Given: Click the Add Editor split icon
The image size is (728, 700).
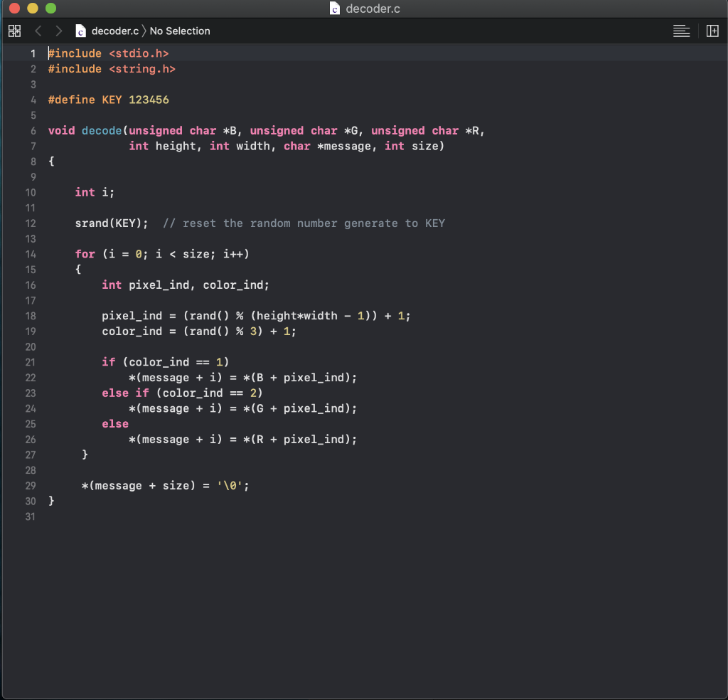Looking at the screenshot, I should 713,31.
